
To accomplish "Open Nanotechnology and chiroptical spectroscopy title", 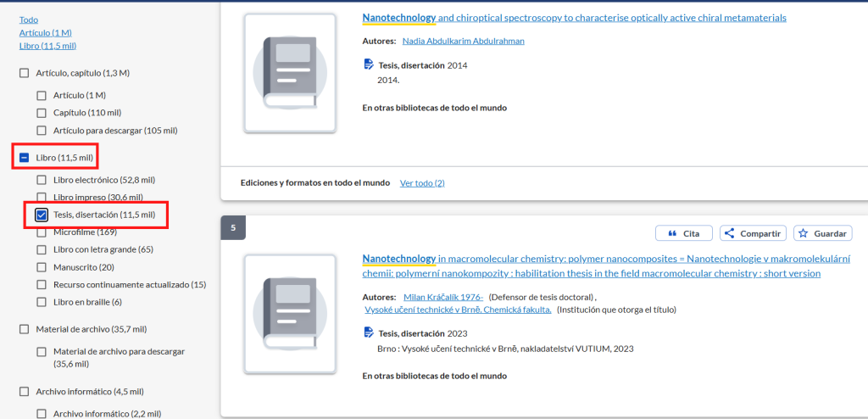I will tap(574, 18).
